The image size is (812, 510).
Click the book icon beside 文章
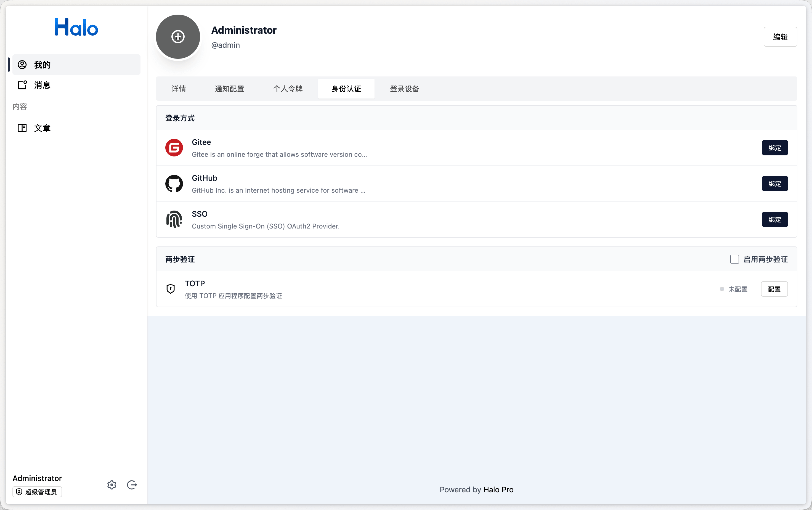[x=22, y=128]
